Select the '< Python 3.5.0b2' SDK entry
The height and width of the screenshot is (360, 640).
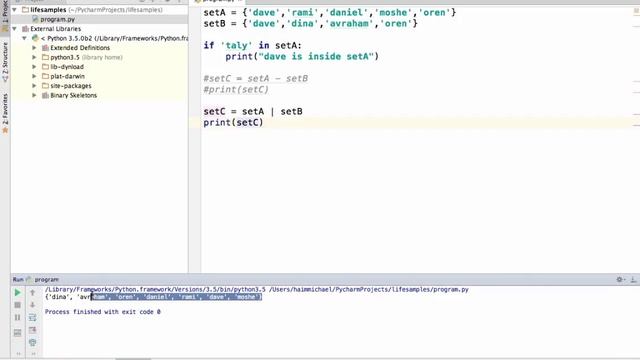point(114,38)
